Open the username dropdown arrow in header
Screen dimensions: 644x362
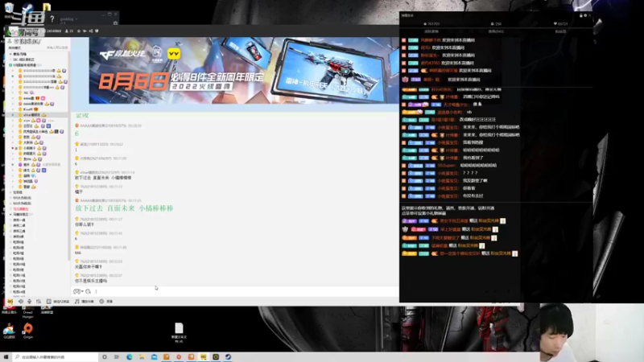coord(76,19)
